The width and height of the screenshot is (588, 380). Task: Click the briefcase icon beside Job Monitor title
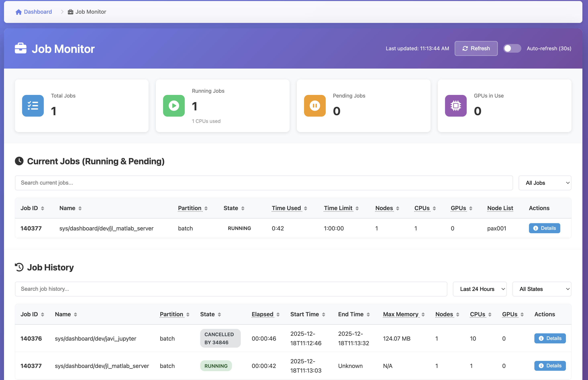click(21, 48)
